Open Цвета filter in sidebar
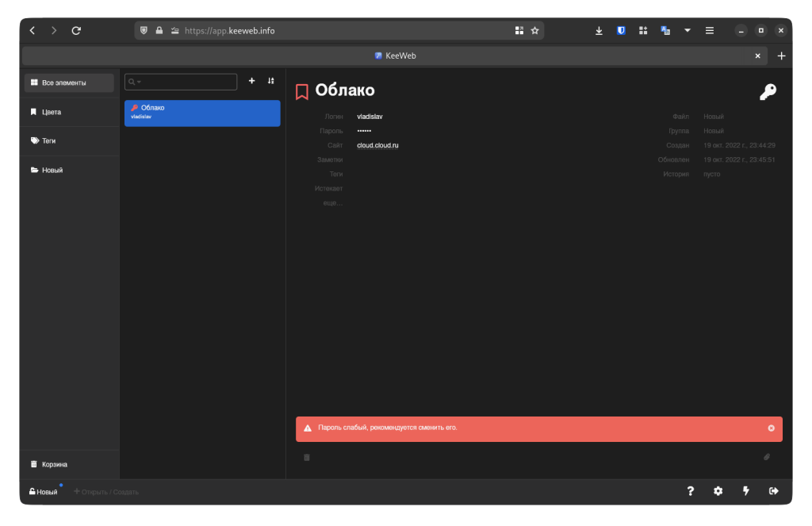 tap(69, 112)
